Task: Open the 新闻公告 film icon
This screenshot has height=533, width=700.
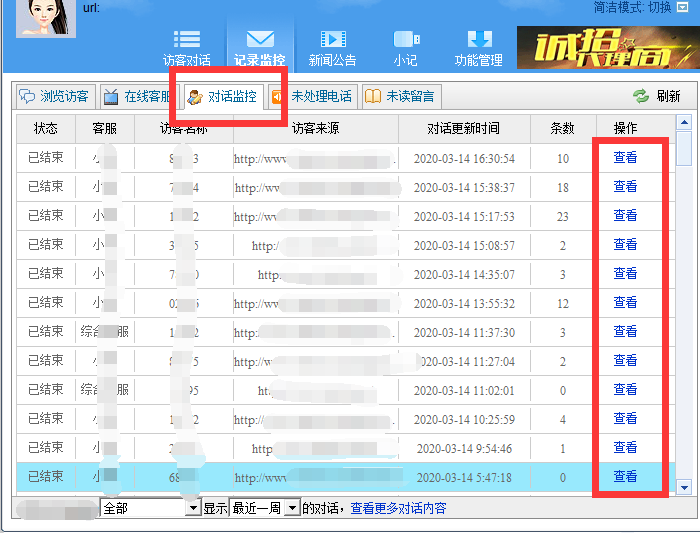Action: (x=333, y=39)
